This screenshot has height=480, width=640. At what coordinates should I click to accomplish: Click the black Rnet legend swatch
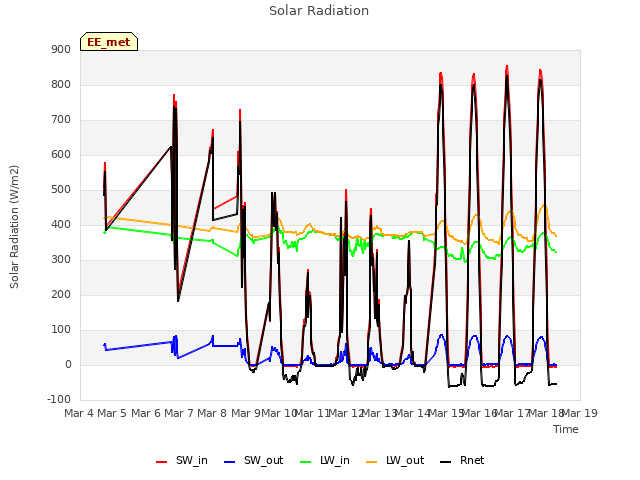[x=446, y=462]
